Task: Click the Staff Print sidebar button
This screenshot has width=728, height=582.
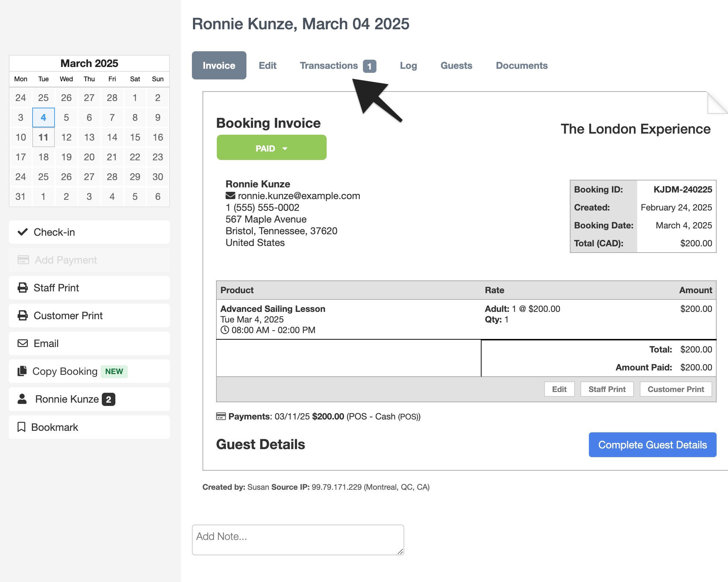Action: (89, 288)
